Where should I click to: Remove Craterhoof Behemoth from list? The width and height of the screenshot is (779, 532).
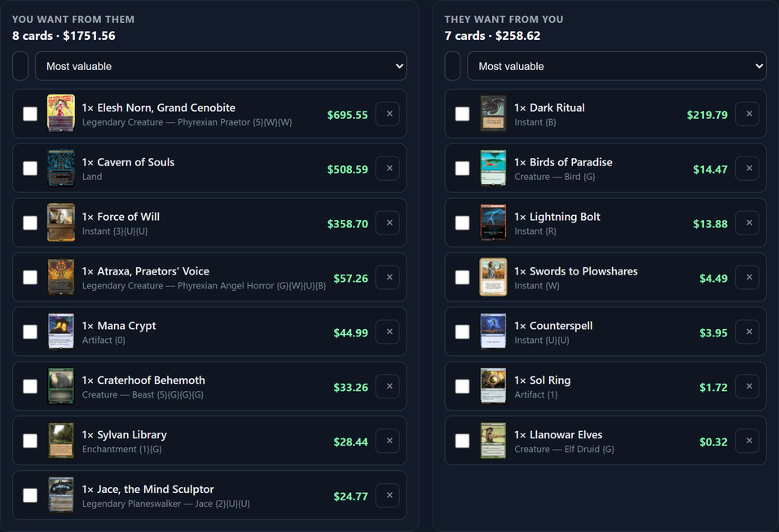tap(388, 386)
